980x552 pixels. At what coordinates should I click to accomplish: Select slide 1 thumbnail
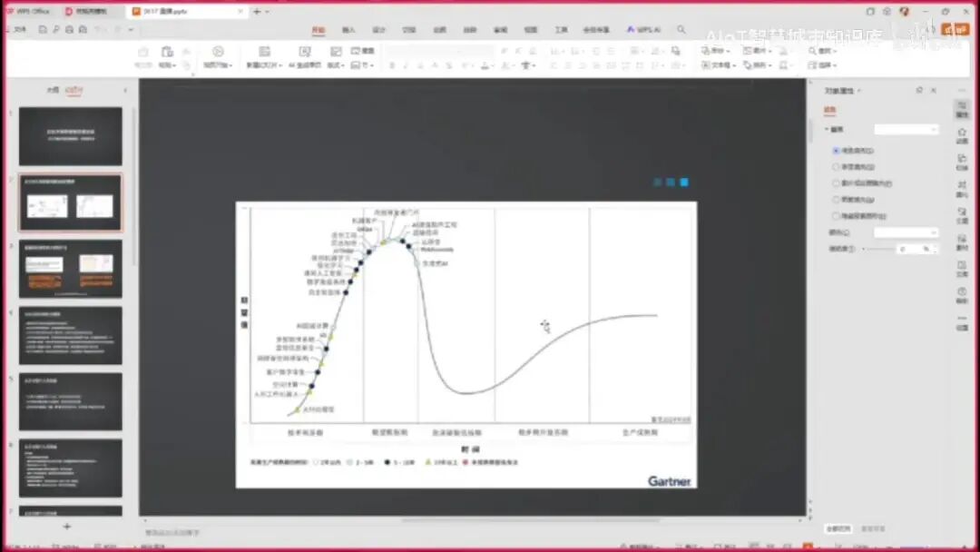tap(71, 136)
